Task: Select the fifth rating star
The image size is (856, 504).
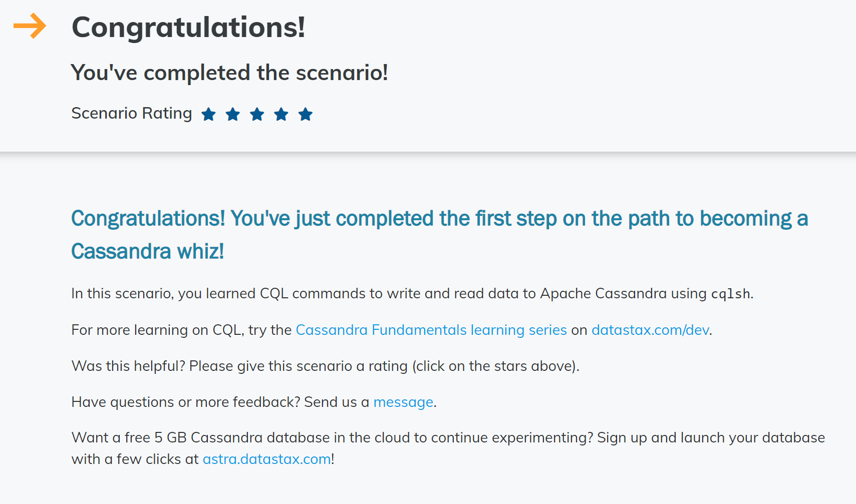Action: click(306, 114)
